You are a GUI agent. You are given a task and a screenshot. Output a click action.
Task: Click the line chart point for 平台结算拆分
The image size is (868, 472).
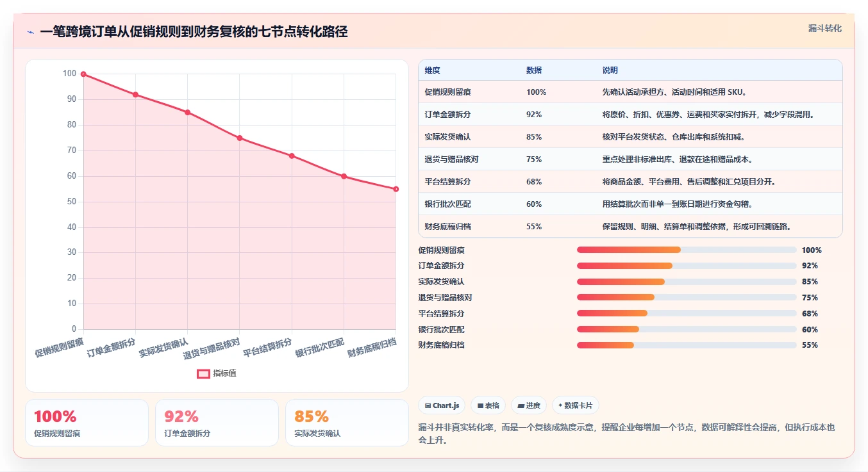coord(292,156)
